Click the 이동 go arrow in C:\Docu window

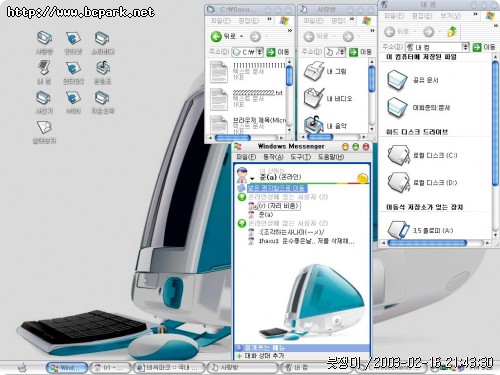[271, 52]
